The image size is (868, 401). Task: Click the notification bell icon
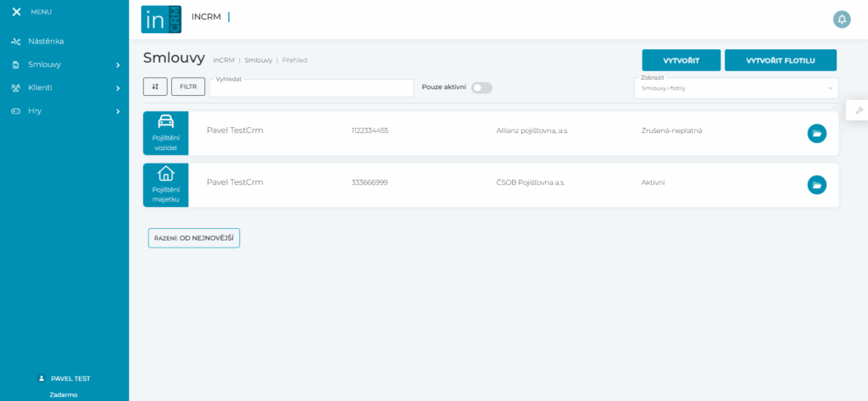(x=842, y=19)
